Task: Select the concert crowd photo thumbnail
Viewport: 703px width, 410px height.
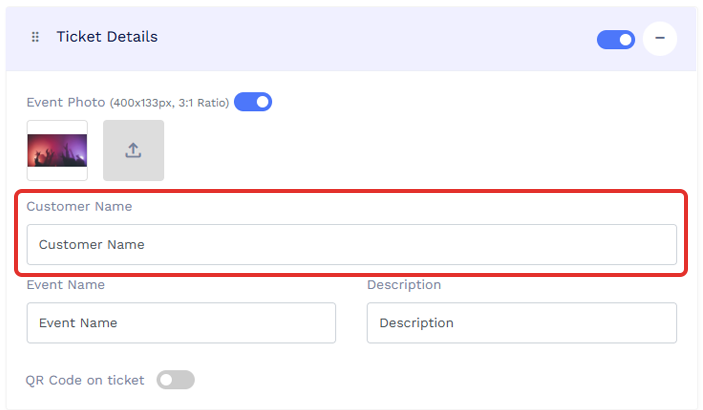Action: (57, 150)
